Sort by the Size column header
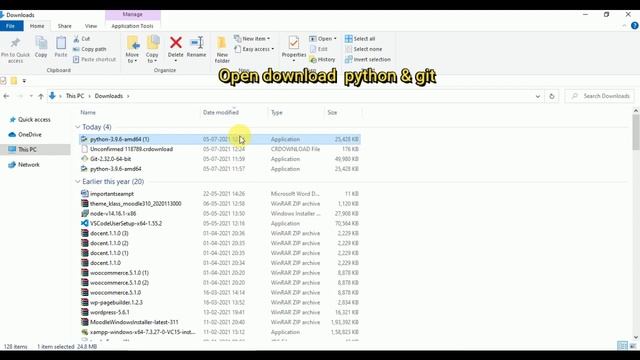The width and height of the screenshot is (640, 360). coord(332,113)
